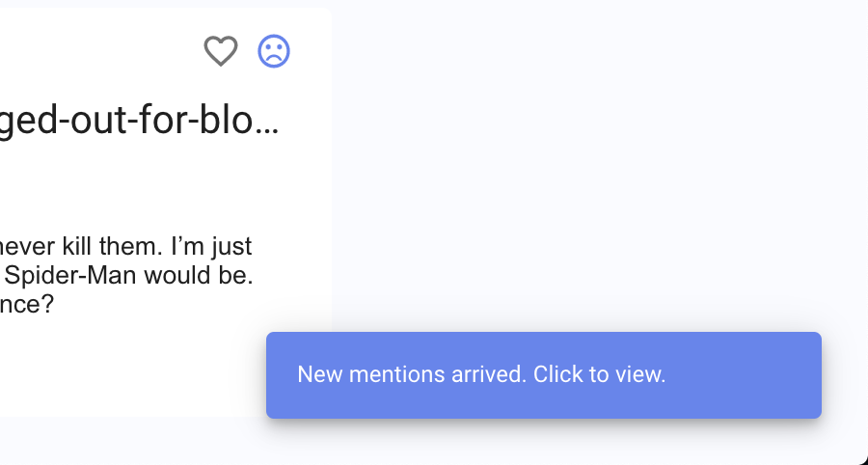Like the post with the heart icon
This screenshot has height=465, width=868.
pos(221,51)
